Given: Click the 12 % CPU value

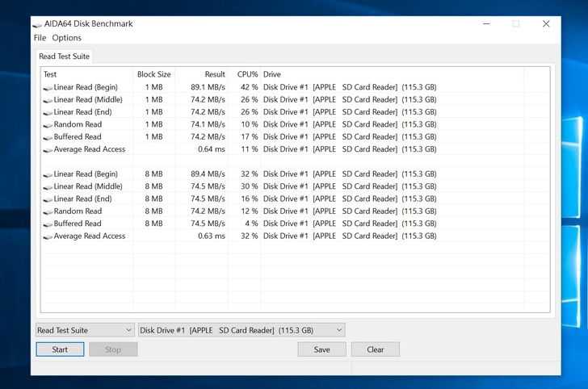Looking at the screenshot, I should (250, 211).
